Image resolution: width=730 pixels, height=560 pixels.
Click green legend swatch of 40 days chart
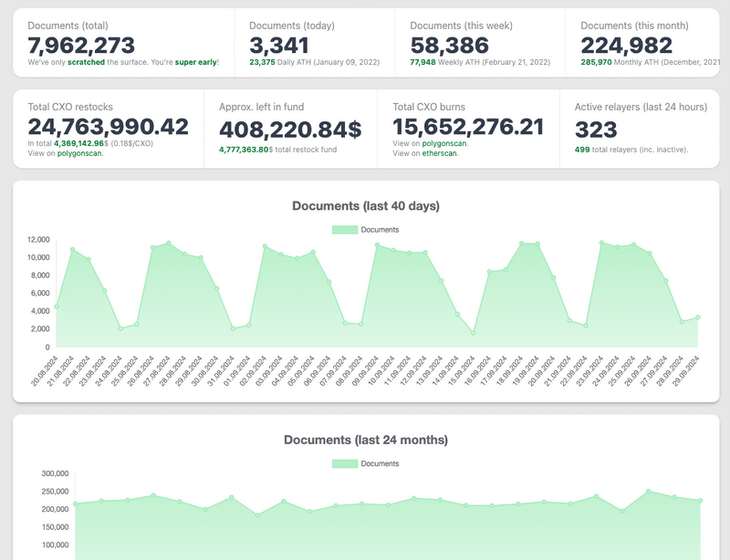click(345, 230)
